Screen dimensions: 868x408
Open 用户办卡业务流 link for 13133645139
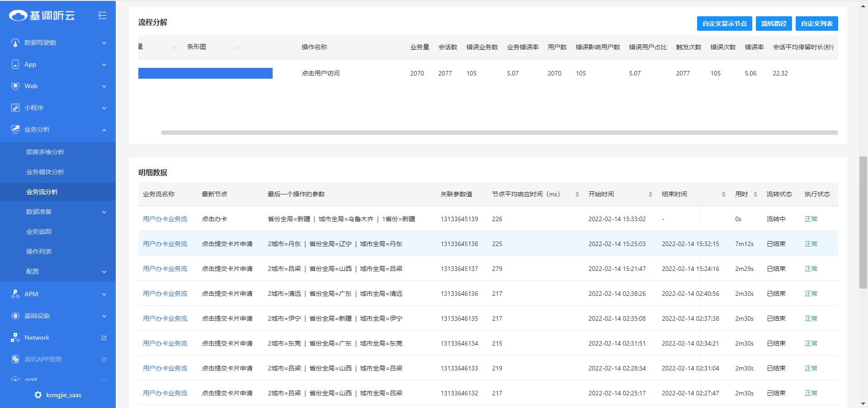(165, 219)
